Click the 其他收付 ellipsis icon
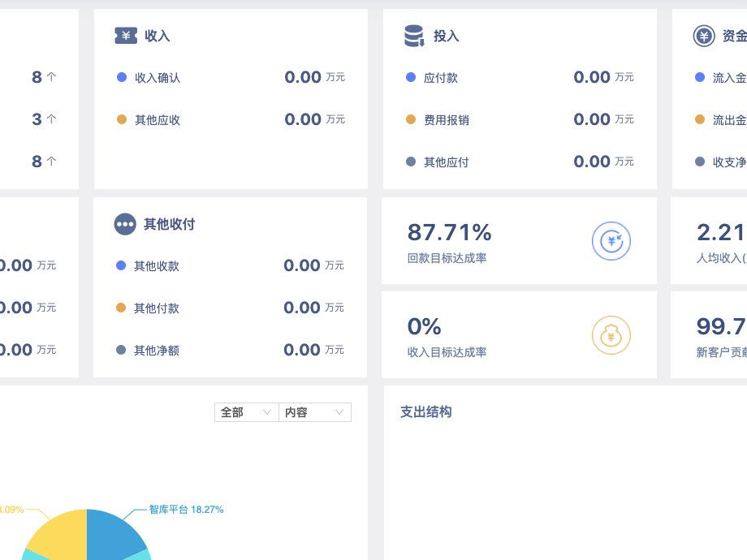The width and height of the screenshot is (747, 560). tap(125, 224)
